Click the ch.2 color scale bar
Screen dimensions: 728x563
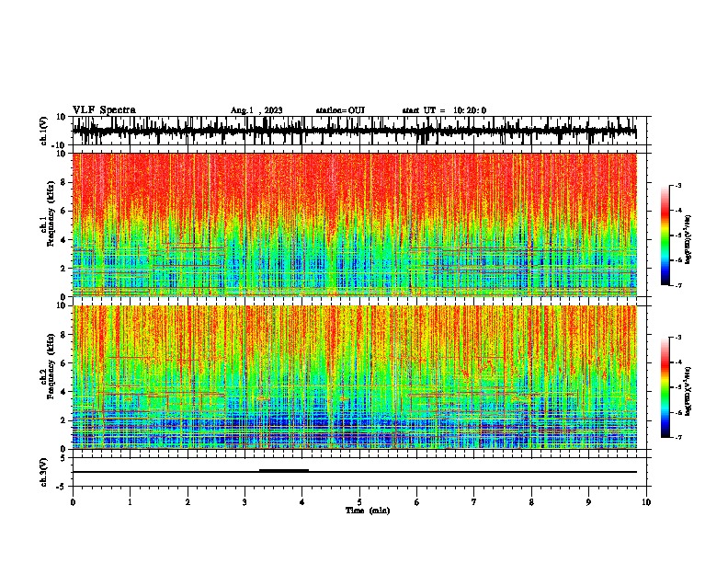pos(665,387)
